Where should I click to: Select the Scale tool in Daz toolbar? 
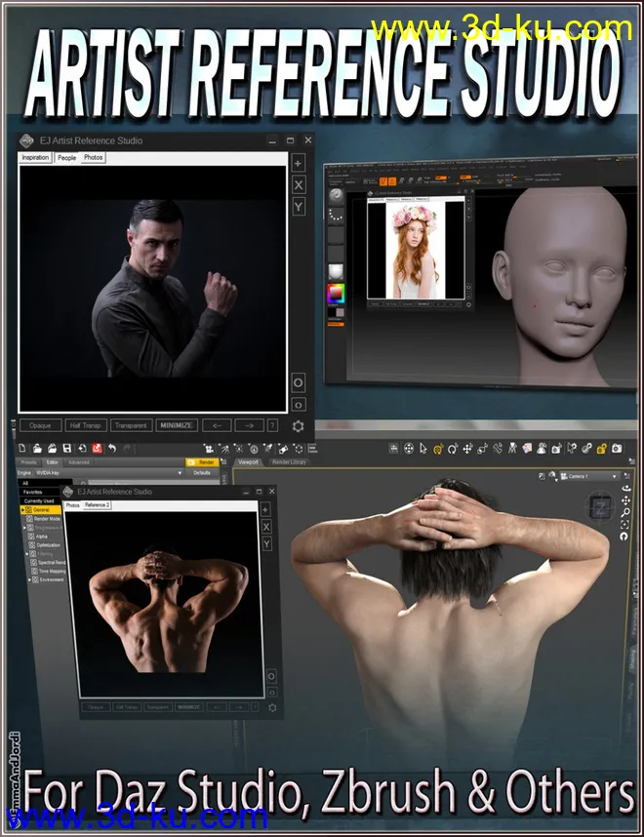click(x=483, y=449)
